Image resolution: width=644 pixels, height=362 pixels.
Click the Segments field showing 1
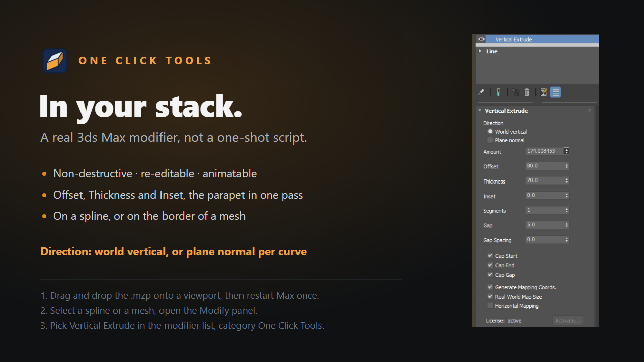(x=544, y=210)
